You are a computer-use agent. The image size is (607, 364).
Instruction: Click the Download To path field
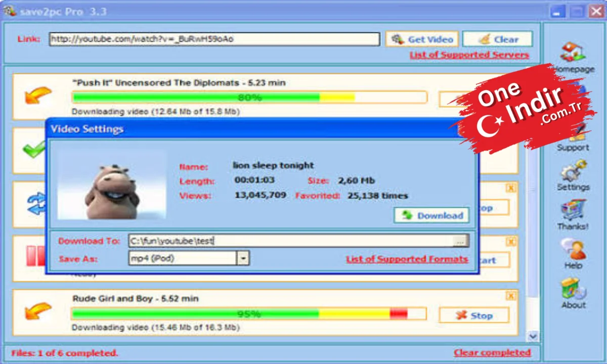click(x=291, y=241)
